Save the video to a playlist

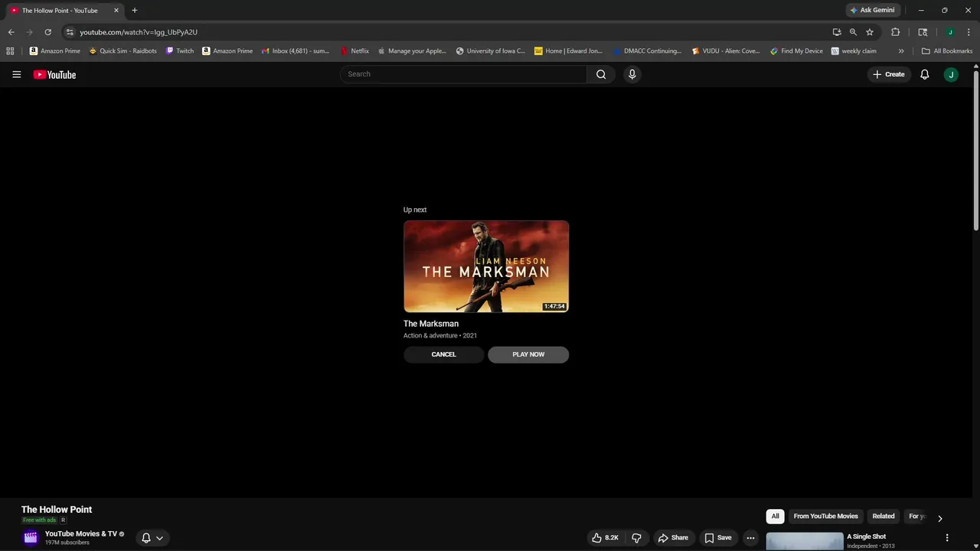(x=718, y=538)
